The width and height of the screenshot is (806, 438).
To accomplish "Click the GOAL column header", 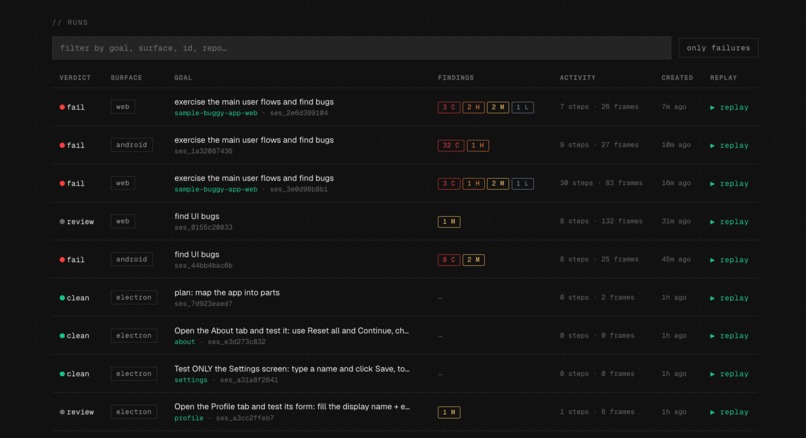I will tap(183, 78).
